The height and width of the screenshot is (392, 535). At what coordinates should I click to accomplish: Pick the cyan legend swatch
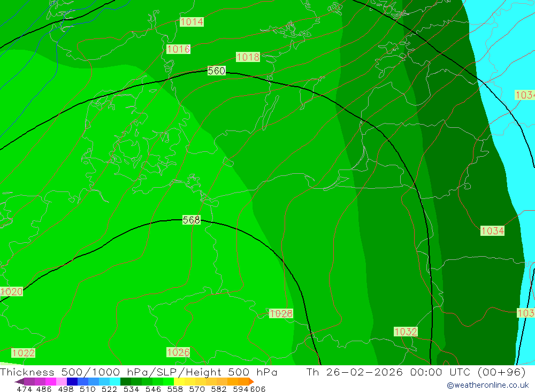tap(115, 381)
